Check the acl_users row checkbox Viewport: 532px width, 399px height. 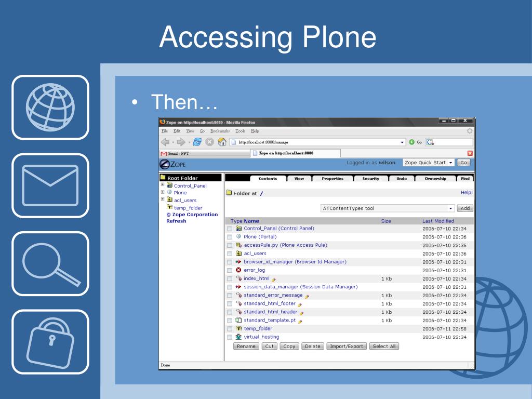(x=230, y=254)
